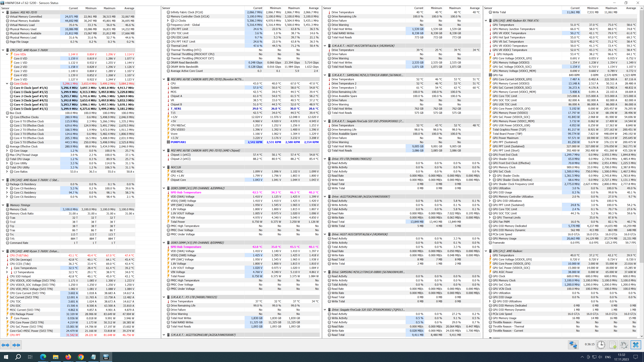Image resolution: width=644 pixels, height=362 pixels.
Task: Select the PUMPFAN1 sensor row
Action: pyautogui.click(x=178, y=142)
